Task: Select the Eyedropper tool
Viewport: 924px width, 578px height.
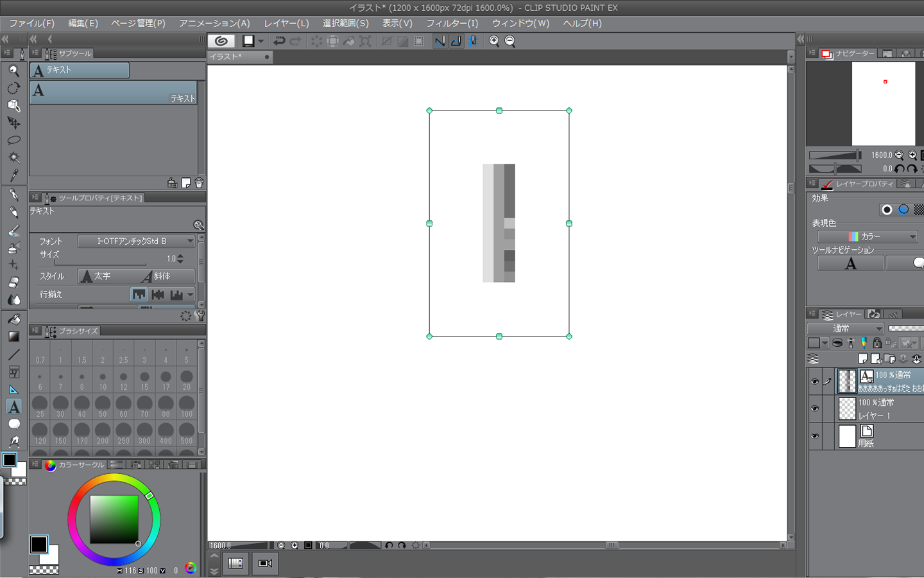Action: [x=13, y=175]
